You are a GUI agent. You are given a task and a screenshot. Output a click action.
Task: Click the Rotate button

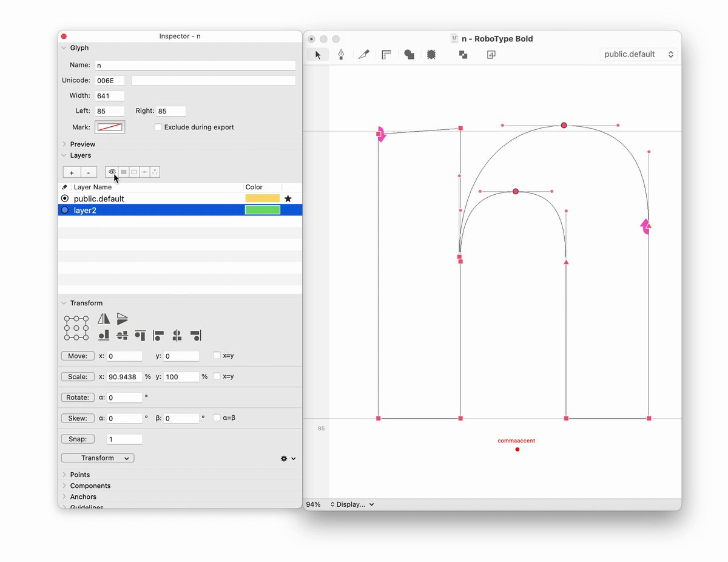pyautogui.click(x=78, y=398)
